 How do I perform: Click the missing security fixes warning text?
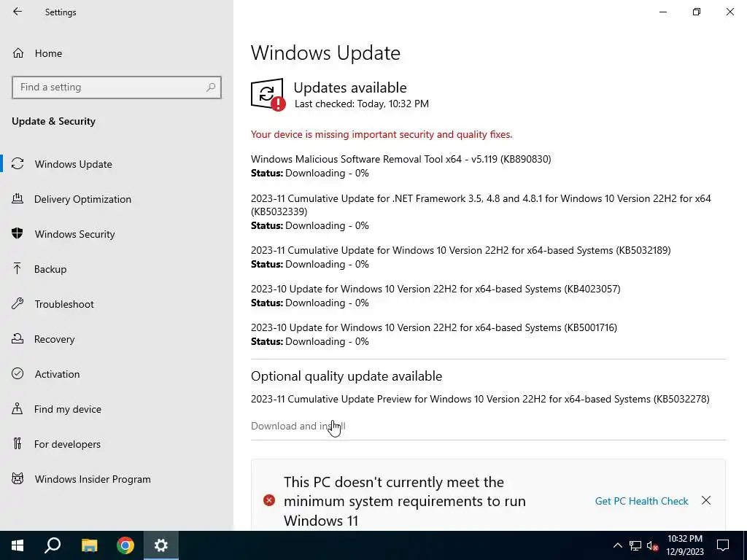coord(382,135)
